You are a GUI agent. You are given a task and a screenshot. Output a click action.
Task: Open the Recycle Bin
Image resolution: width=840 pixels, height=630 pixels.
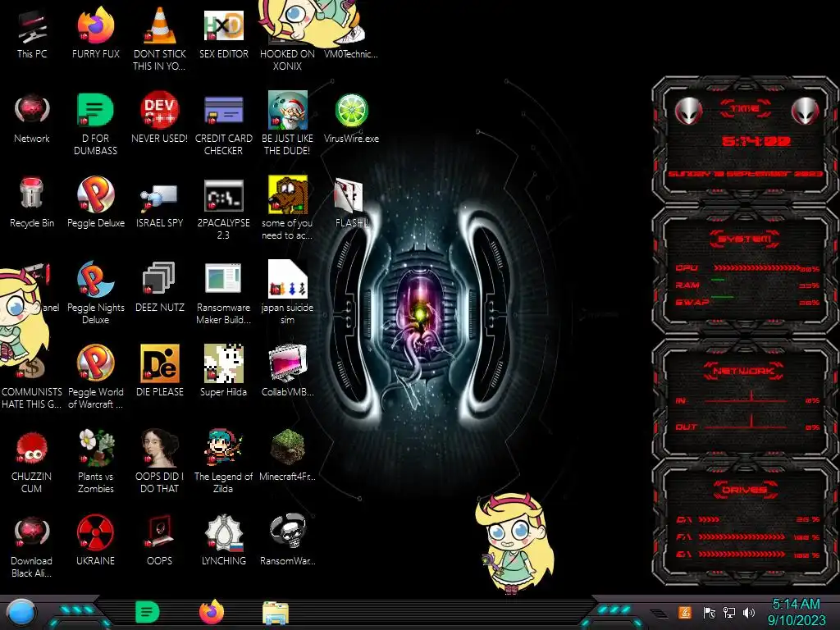tap(32, 203)
